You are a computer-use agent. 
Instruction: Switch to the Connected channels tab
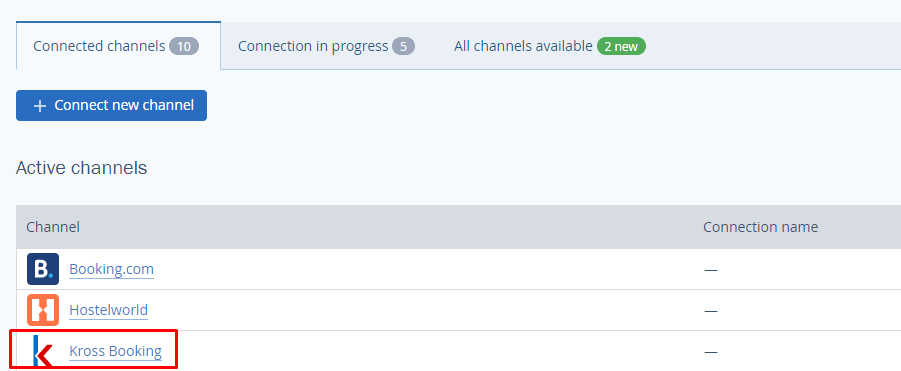[x=118, y=46]
